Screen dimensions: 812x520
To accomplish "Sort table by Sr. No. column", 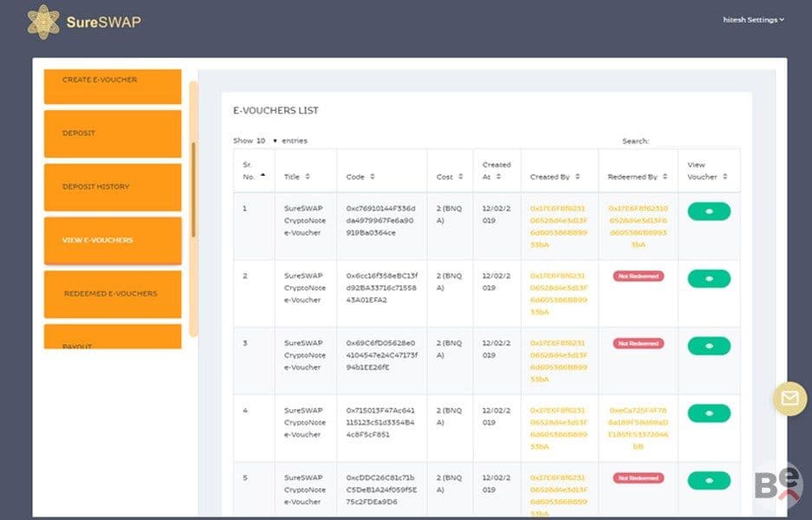I will pyautogui.click(x=254, y=171).
